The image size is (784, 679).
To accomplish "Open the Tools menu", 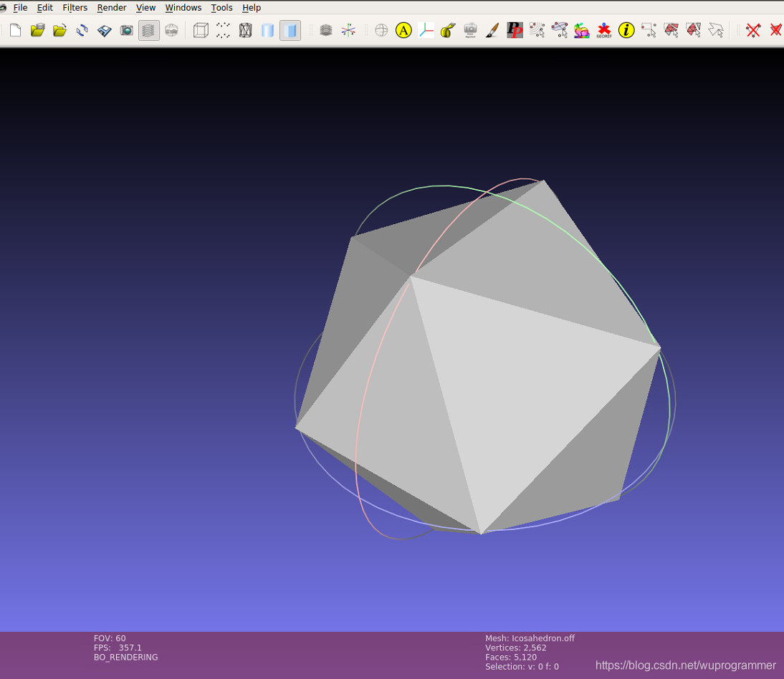I will 222,7.
